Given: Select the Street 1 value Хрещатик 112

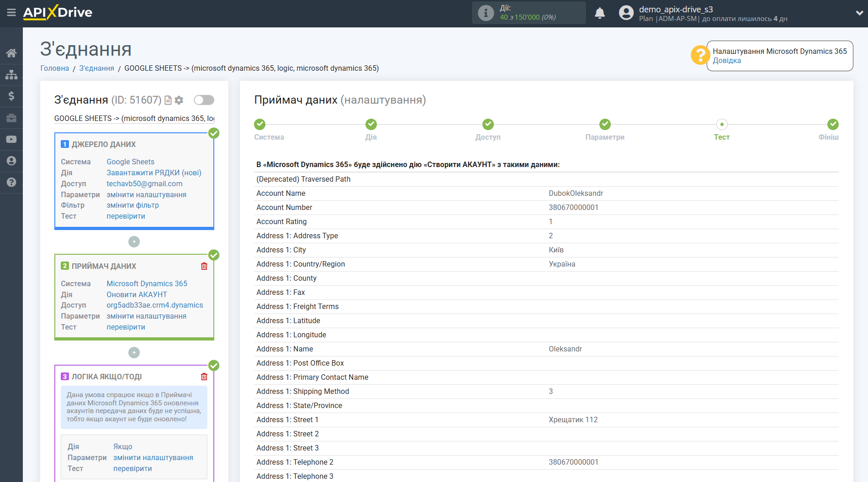Looking at the screenshot, I should [573, 420].
